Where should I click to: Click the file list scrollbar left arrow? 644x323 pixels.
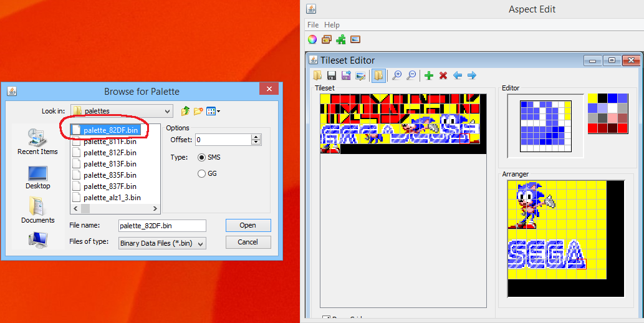75,209
